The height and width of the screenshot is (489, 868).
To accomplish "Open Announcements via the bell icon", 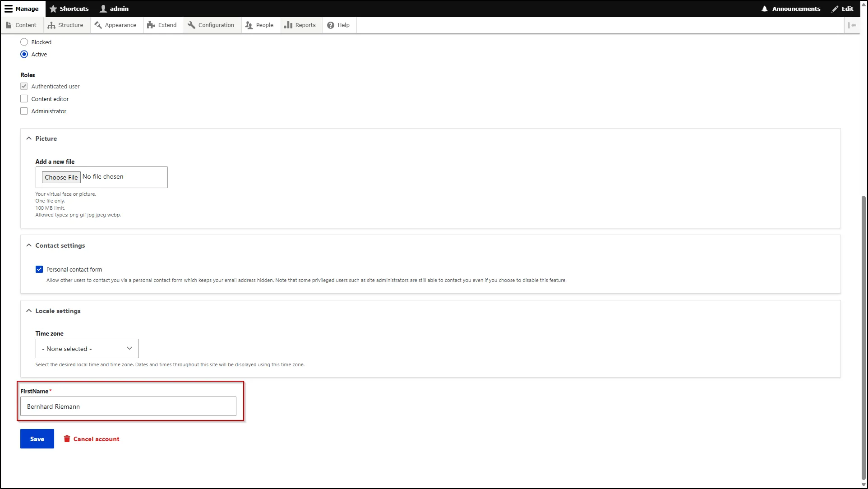I will coord(763,9).
